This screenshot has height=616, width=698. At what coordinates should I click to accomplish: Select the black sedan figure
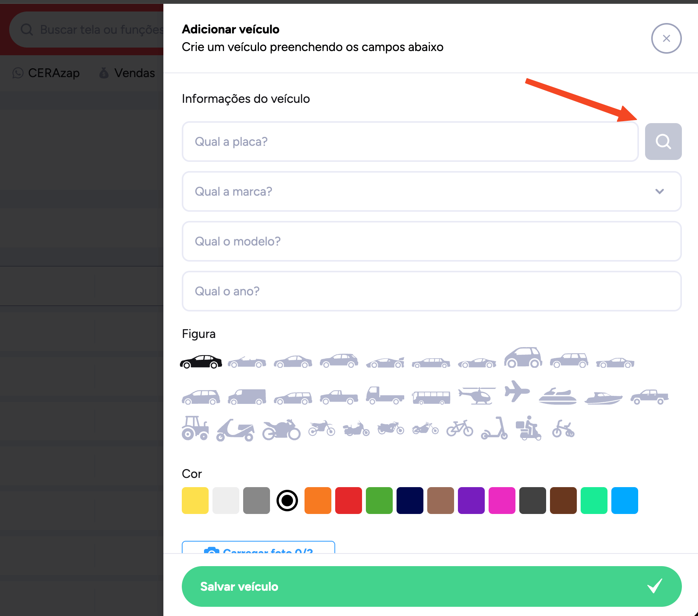coord(201,362)
